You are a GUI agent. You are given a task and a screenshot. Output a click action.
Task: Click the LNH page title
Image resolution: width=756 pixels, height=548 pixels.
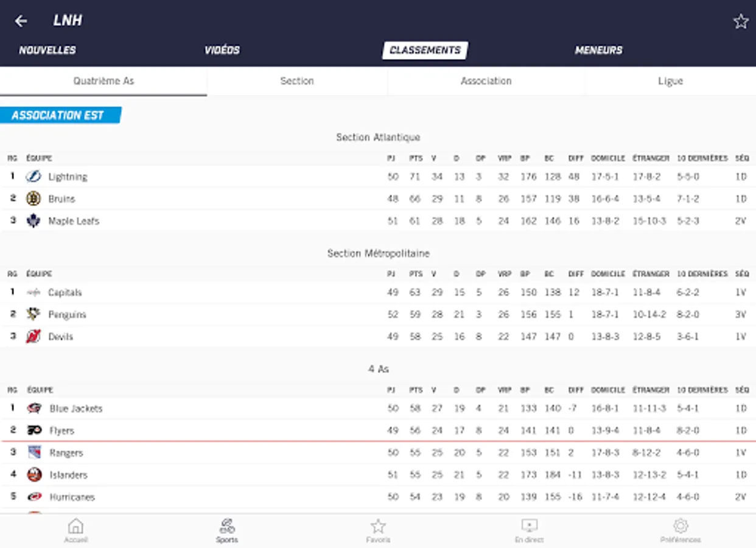coord(68,21)
